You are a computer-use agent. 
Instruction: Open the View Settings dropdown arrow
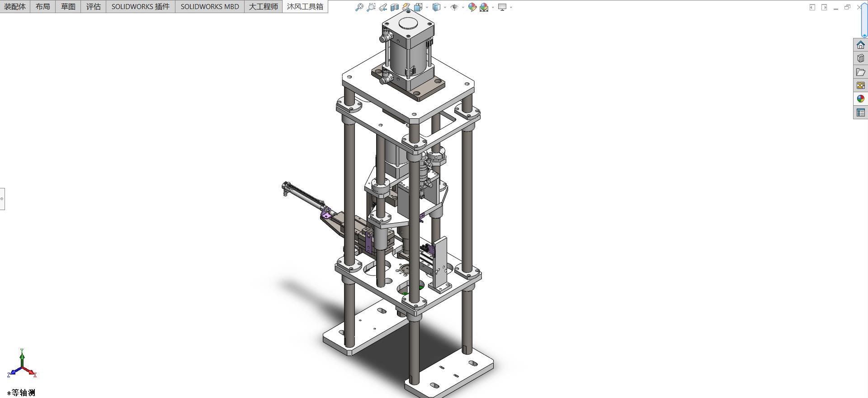(511, 7)
